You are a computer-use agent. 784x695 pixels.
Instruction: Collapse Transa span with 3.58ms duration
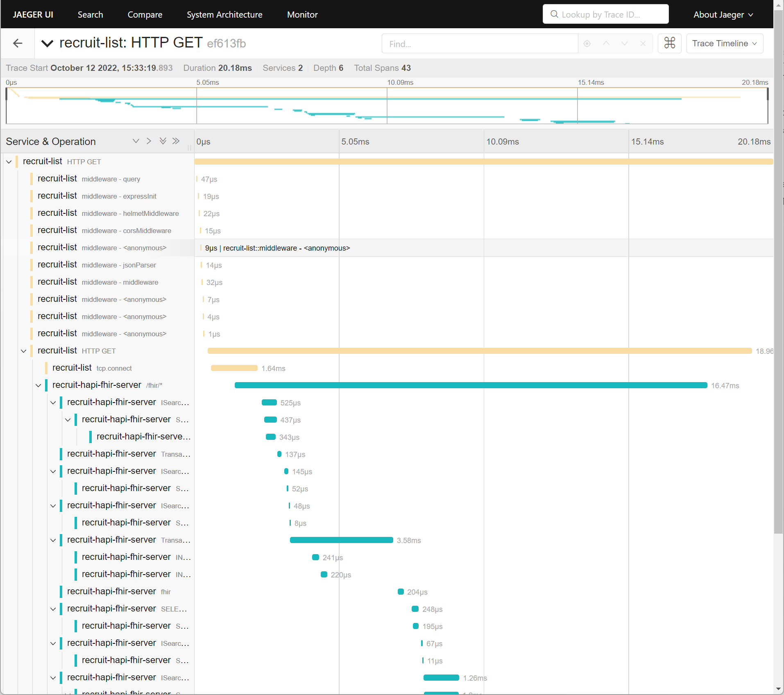(53, 540)
